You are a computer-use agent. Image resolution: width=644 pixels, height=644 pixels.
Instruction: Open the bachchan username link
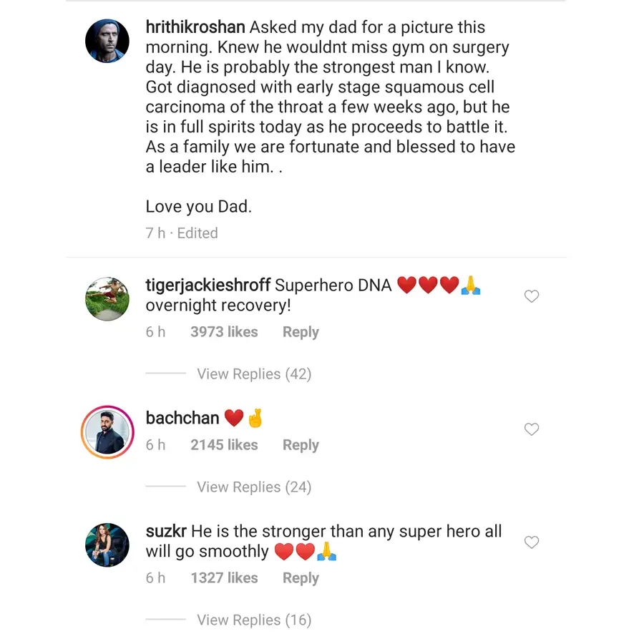point(182,418)
